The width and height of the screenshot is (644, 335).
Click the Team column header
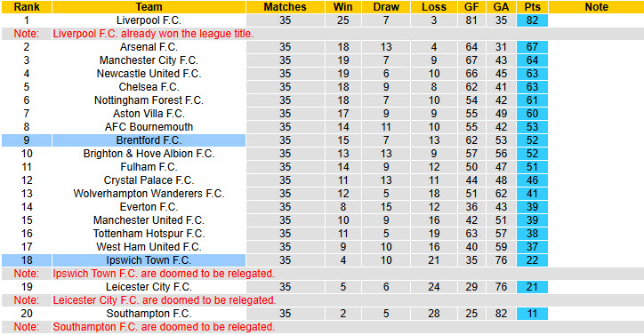pyautogui.click(x=149, y=7)
